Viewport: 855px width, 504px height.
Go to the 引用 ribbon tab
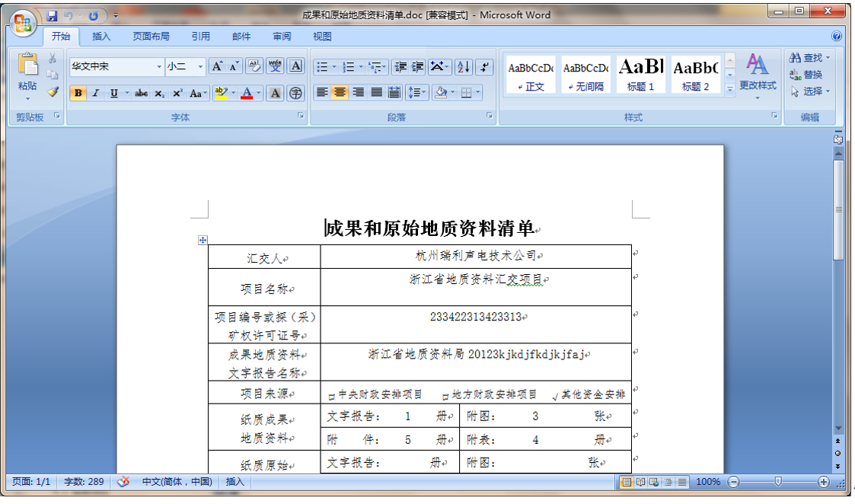[x=201, y=37]
